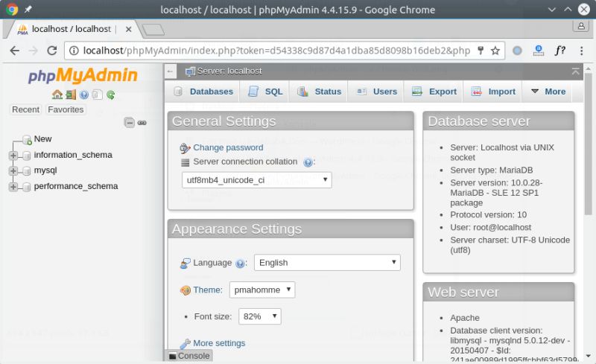The image size is (596, 364).
Task: Click the performance_schema database icon
Action: pyautogui.click(x=26, y=187)
